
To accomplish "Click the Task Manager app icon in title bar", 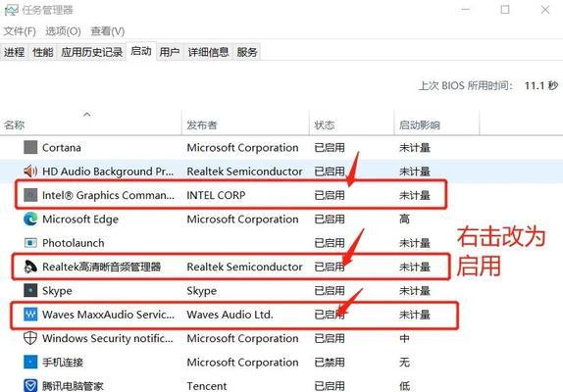I will click(x=11, y=10).
